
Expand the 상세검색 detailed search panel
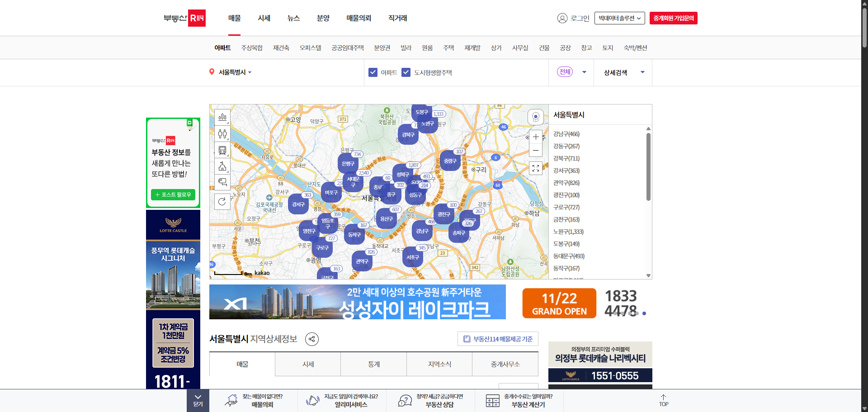(623, 72)
